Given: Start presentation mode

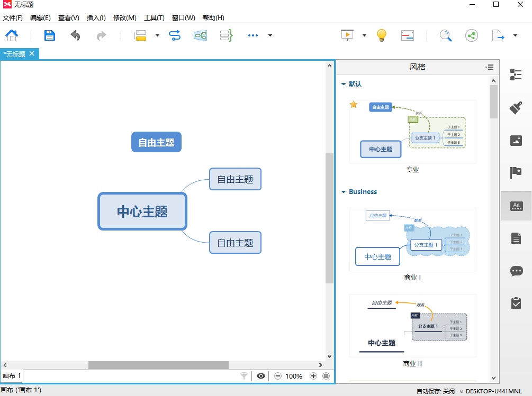Looking at the screenshot, I should point(347,35).
